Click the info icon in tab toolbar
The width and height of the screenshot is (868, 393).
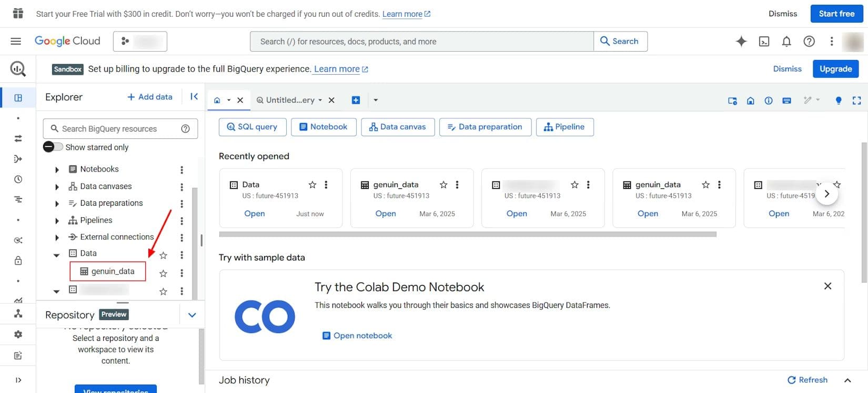(769, 100)
